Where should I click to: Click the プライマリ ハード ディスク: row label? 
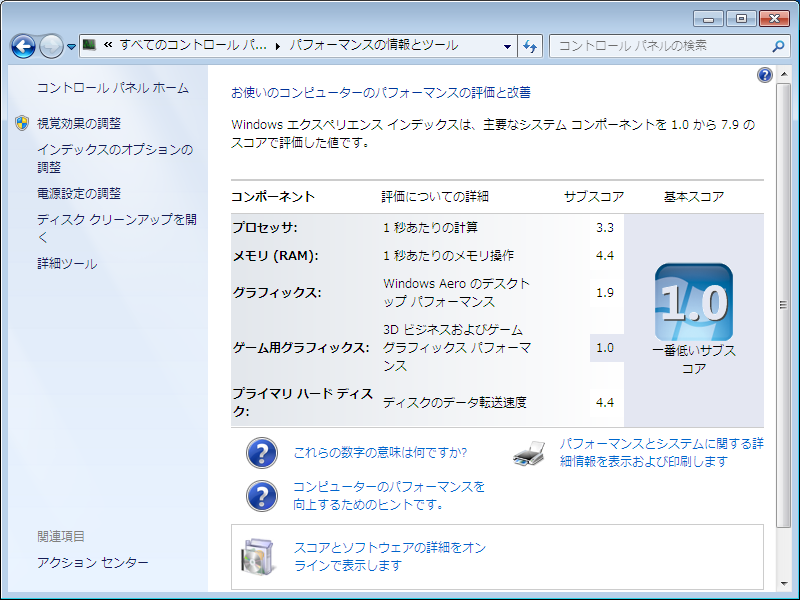(303, 403)
